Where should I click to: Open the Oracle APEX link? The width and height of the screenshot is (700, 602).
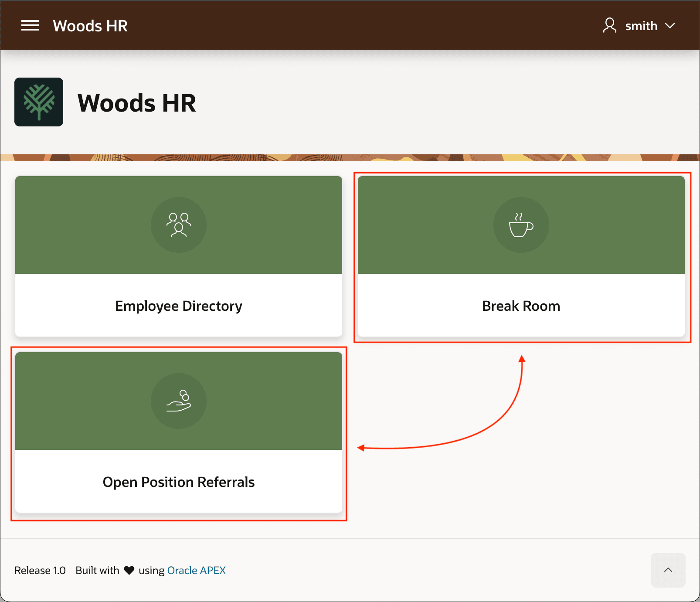(x=197, y=570)
